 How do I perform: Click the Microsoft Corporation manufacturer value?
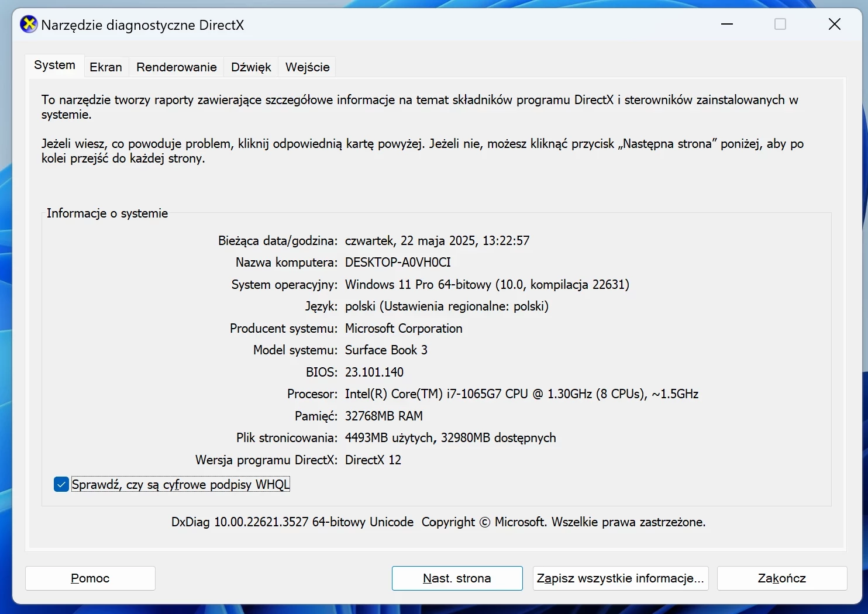pyautogui.click(x=404, y=329)
